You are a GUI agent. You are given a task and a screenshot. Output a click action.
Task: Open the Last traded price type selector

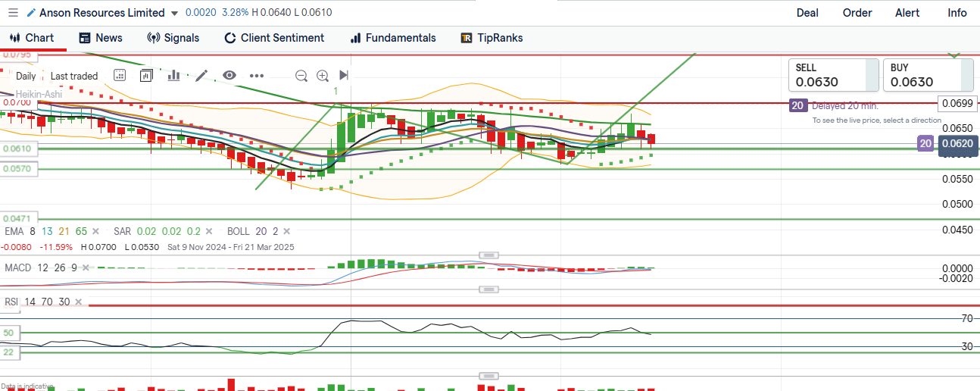coord(73,76)
